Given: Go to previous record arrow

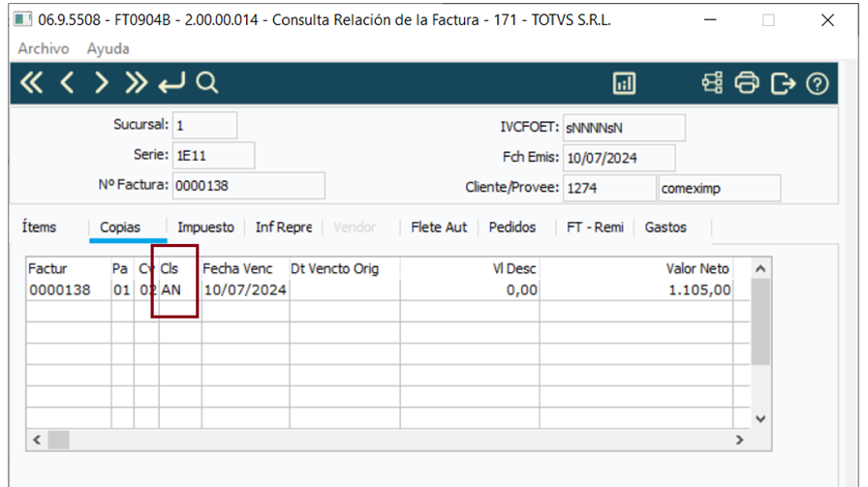Looking at the screenshot, I should coord(67,83).
